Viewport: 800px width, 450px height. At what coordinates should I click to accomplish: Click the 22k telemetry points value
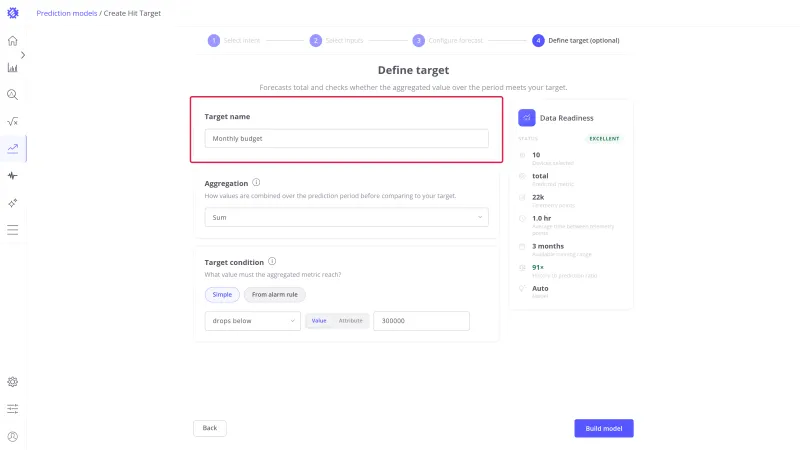pos(538,197)
